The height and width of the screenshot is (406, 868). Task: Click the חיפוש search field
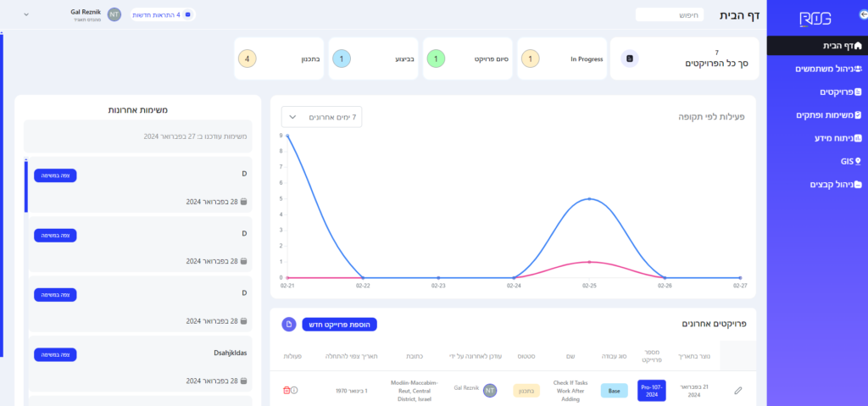[669, 15]
